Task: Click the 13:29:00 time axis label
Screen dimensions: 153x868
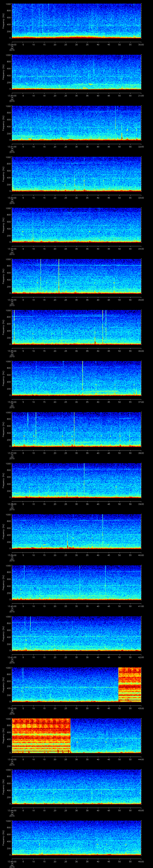Action: pyautogui.click(x=12, y=44)
